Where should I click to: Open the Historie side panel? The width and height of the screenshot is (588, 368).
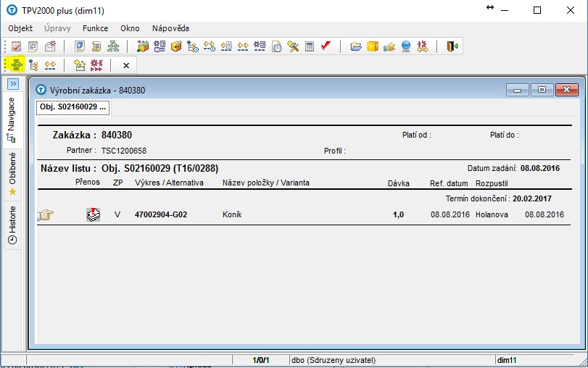coord(12,225)
